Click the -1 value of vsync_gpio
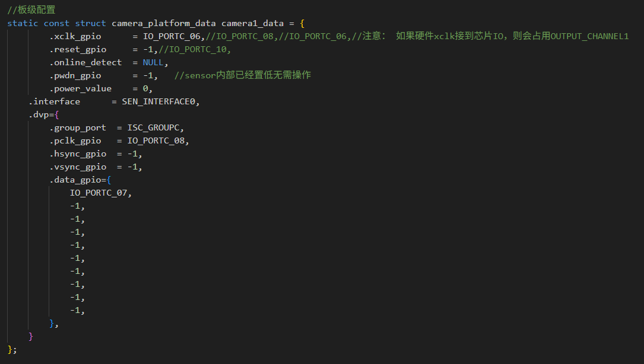Viewport: 644px width, 364px height. click(132, 167)
